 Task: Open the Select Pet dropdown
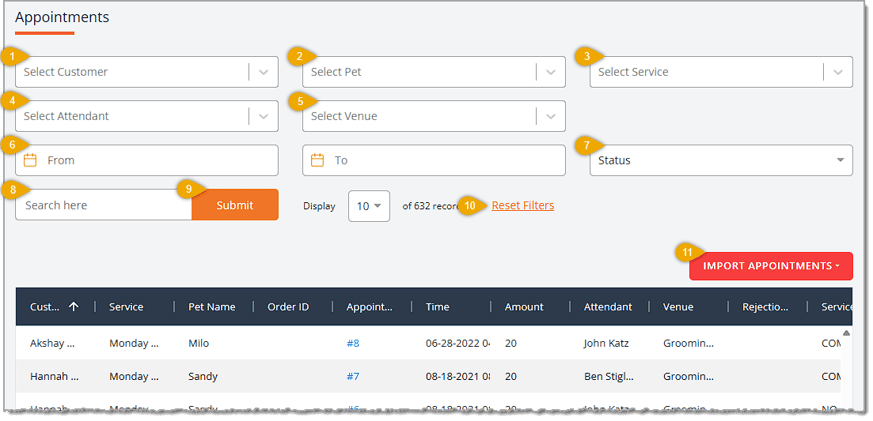[x=434, y=72]
